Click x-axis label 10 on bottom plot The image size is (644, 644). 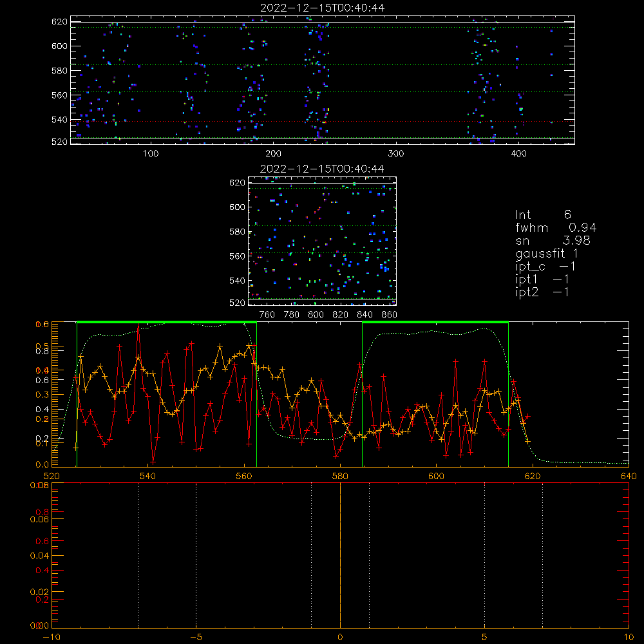[629, 638]
